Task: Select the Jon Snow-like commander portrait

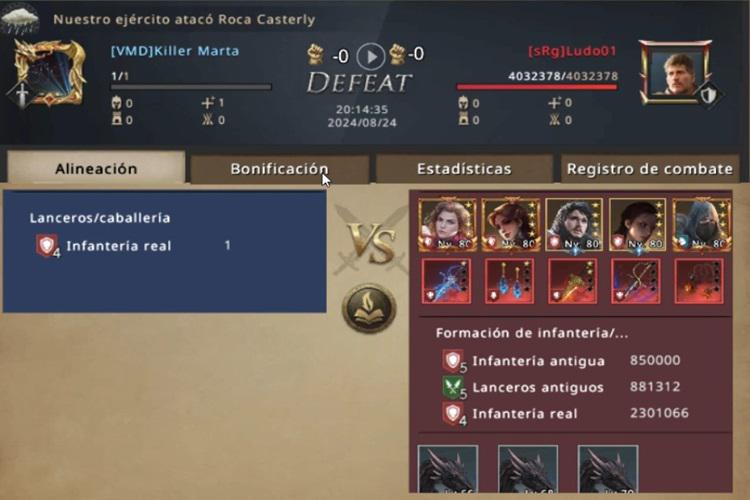Action: [574, 225]
